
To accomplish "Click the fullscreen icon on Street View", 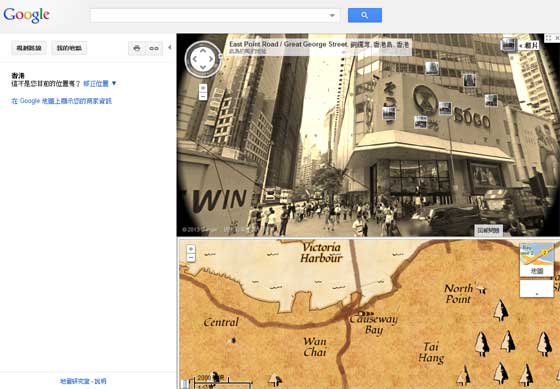I will [x=549, y=38].
